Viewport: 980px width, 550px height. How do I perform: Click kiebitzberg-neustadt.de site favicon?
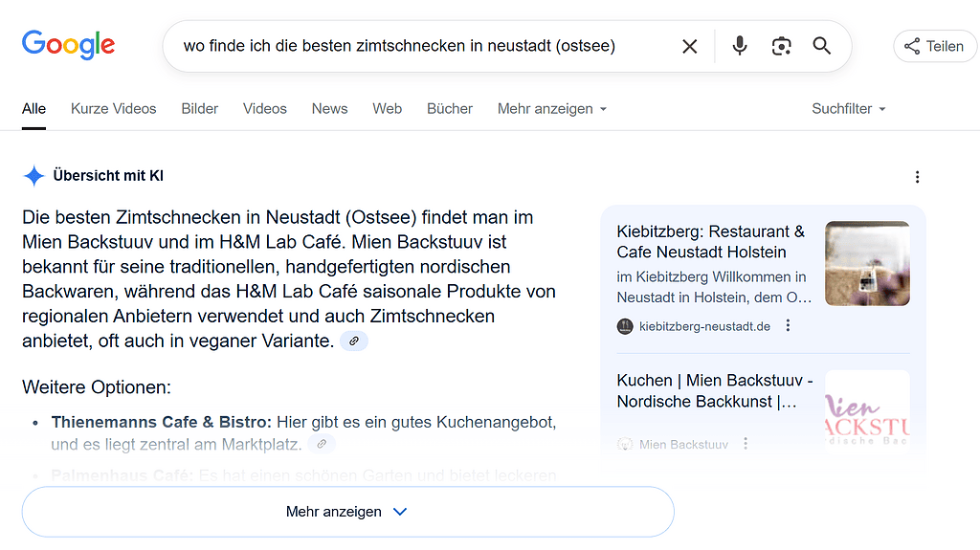[x=625, y=326]
